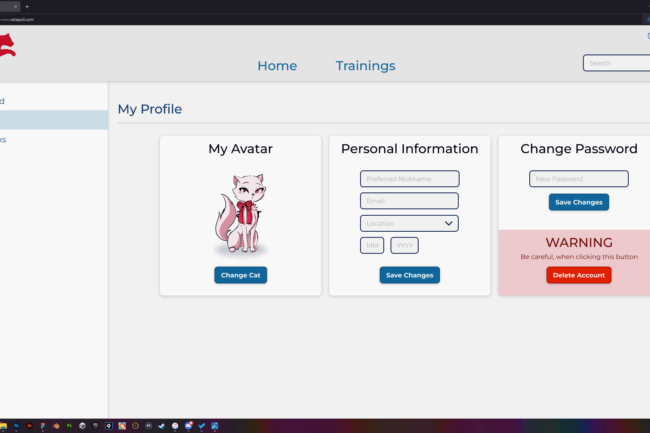Go to the Home page
Screen dimensions: 650x433
tap(277, 66)
